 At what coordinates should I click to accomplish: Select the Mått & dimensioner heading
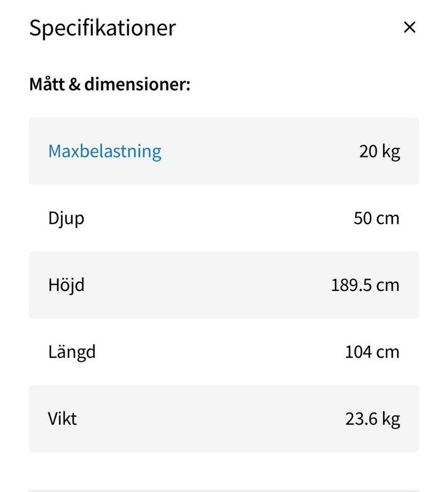click(110, 84)
